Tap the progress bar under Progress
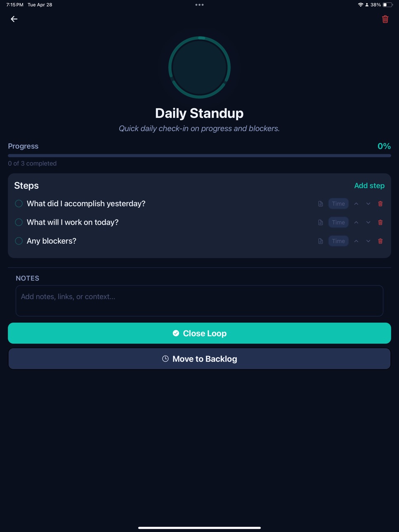This screenshot has width=399, height=532. 199,155
